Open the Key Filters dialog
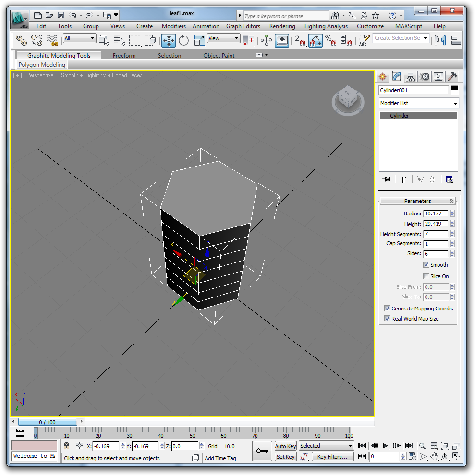The height and width of the screenshot is (476, 475). [x=332, y=457]
